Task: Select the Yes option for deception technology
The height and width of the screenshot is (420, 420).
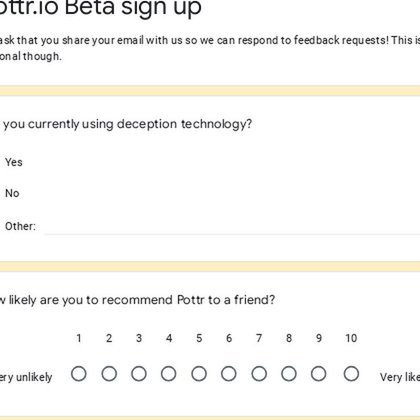Action: point(14,162)
